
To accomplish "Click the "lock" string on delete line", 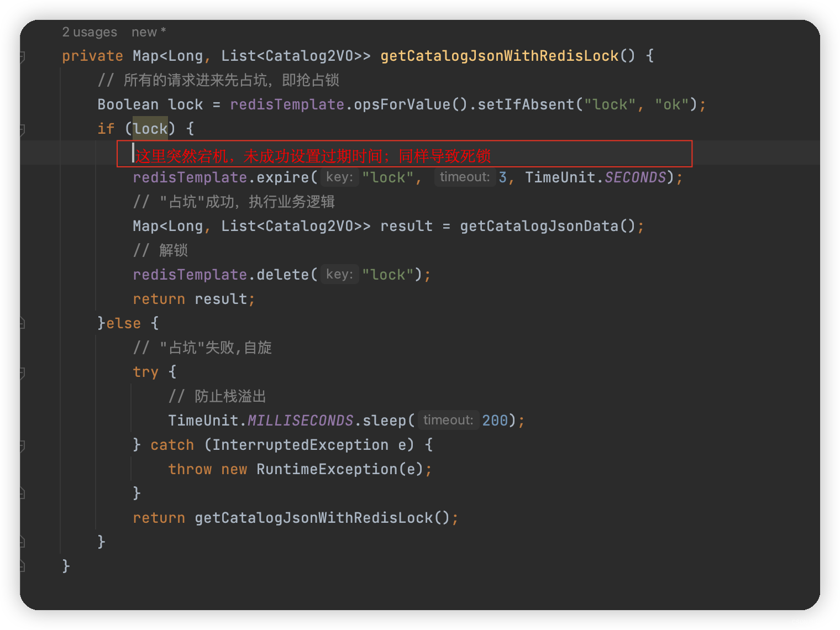I will [388, 275].
